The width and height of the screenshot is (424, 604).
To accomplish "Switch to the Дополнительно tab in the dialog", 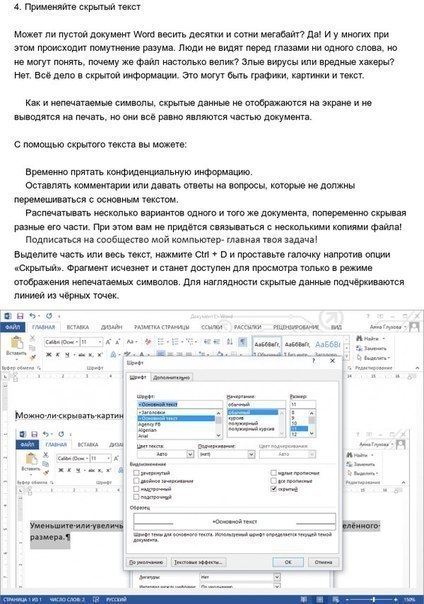I will (171, 378).
